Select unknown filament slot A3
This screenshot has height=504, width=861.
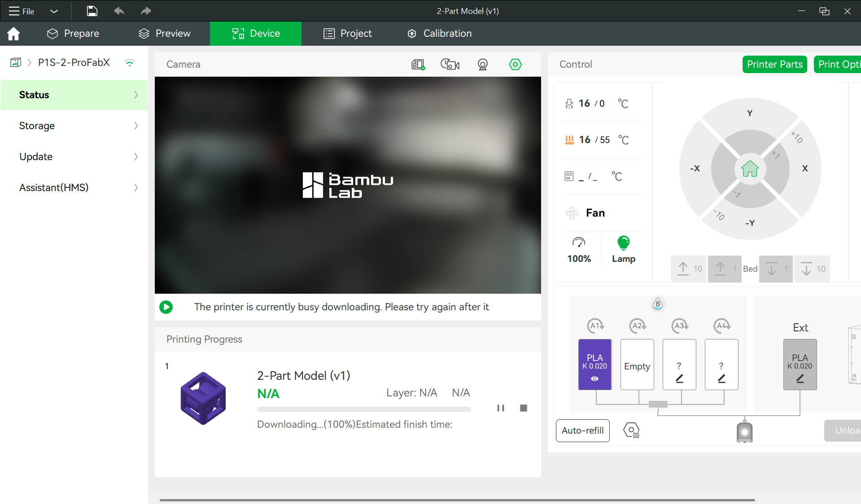pos(679,365)
